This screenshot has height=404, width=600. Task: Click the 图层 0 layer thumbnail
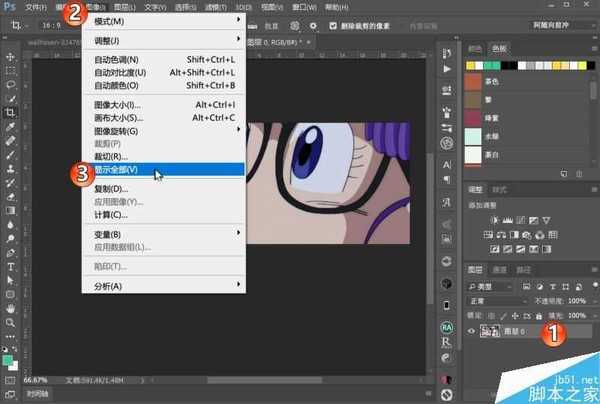[492, 331]
